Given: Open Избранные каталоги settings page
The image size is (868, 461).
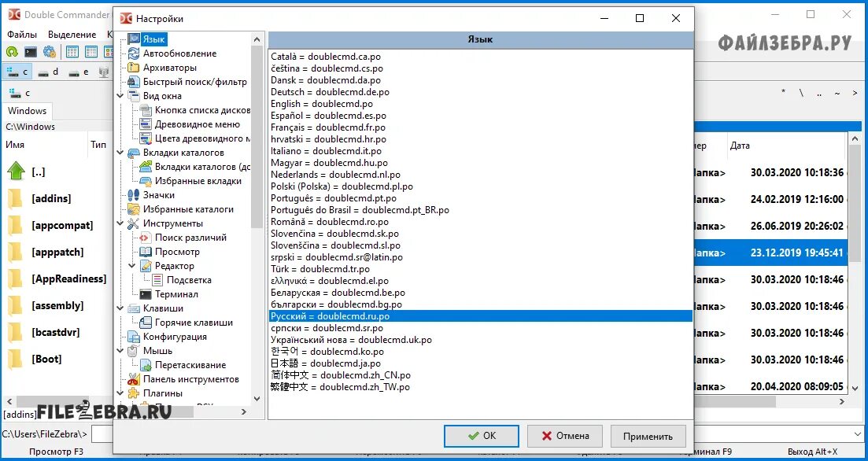Looking at the screenshot, I should click(188, 209).
